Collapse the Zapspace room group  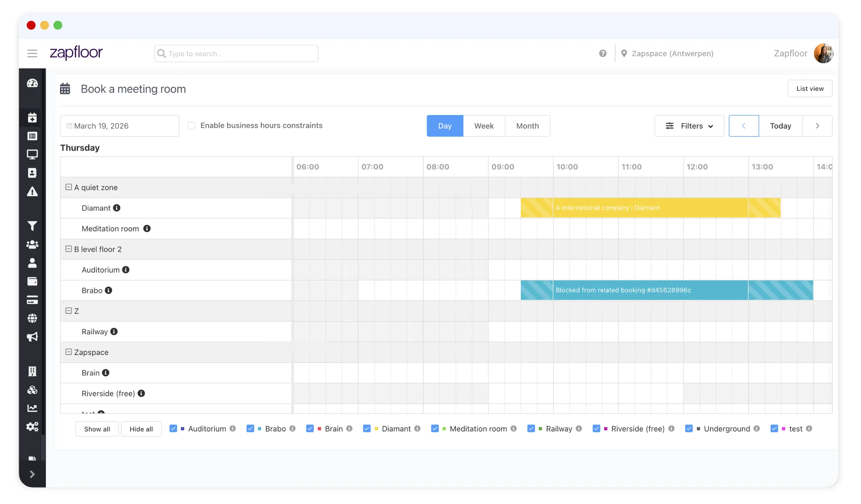[x=69, y=352]
